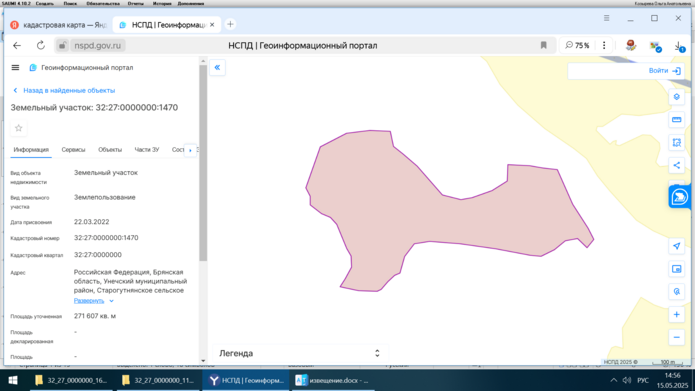Switch to кадастровая карта Yandex tab
Image resolution: width=695 pixels, height=391 pixels.
59,25
